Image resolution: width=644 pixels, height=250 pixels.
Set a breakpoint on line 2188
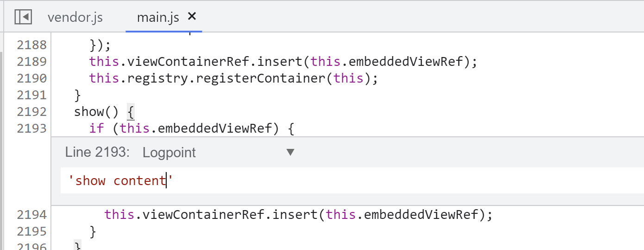(x=31, y=45)
